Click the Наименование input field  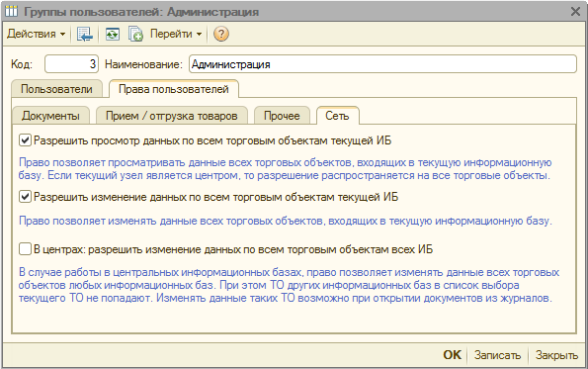click(x=382, y=64)
